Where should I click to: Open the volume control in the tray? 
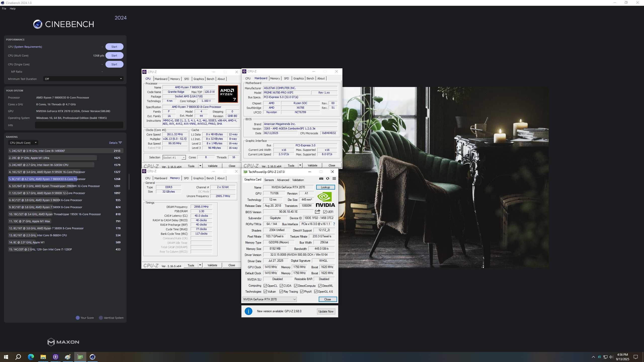click(x=611, y=357)
